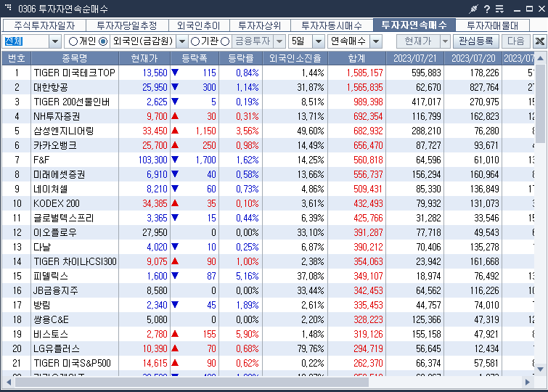Image resolution: width=548 pixels, height=392 pixels.
Task: Switch to the 투자자매물대 tab
Action: [492, 25]
